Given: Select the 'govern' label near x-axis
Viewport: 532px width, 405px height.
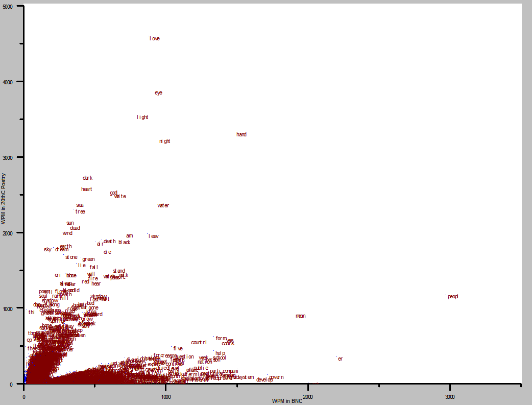Looking at the screenshot, I should coord(276,377).
